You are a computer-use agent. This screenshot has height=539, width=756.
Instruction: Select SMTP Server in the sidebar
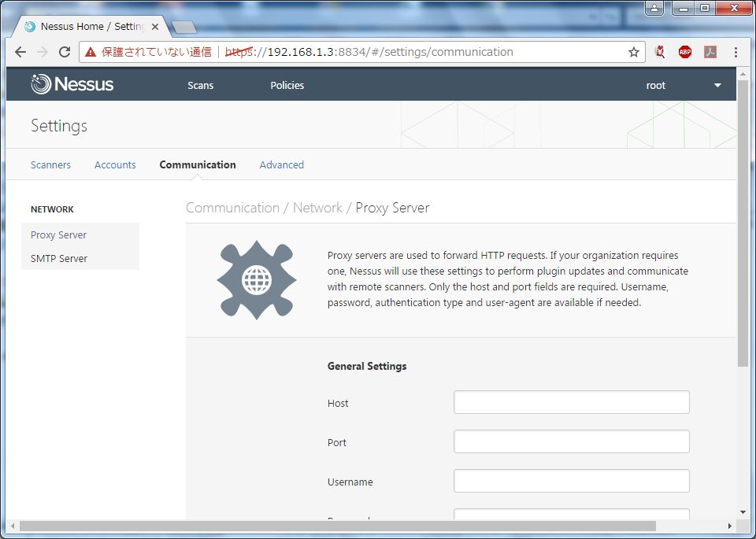[80, 259]
